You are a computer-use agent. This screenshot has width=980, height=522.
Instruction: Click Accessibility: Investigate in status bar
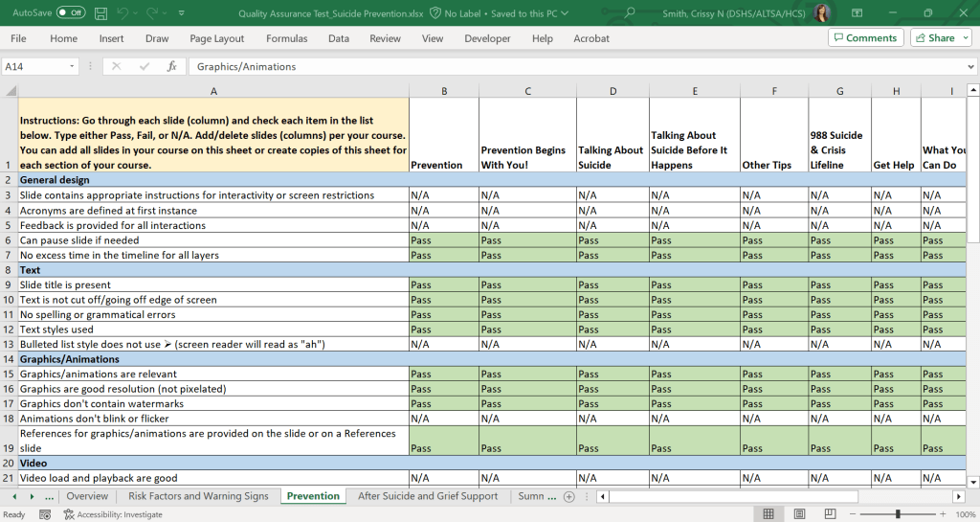111,514
